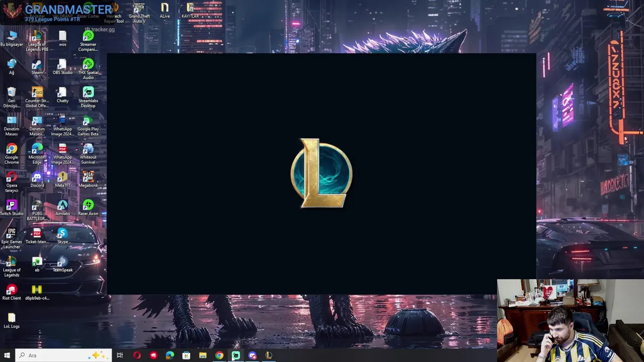Select the WhatsApp Image PDF file icon
The image size is (644, 362).
[62, 154]
